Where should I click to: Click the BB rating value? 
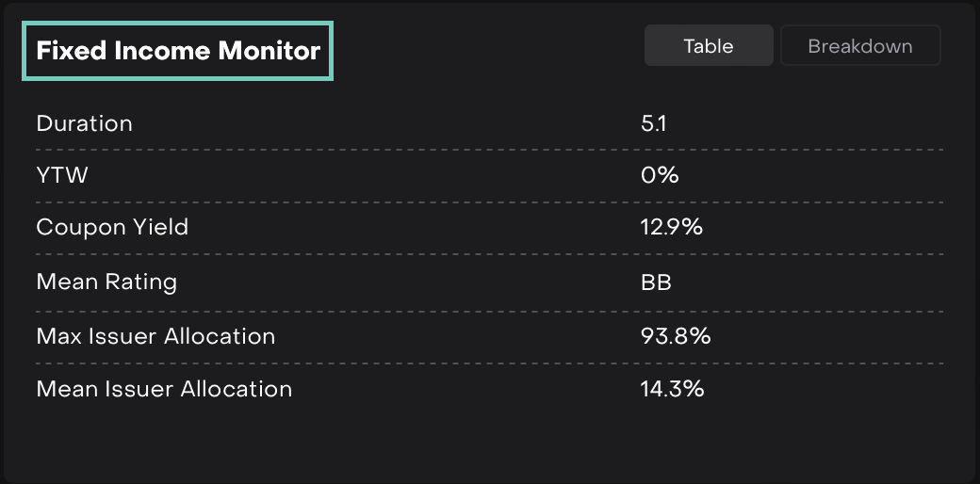656,282
